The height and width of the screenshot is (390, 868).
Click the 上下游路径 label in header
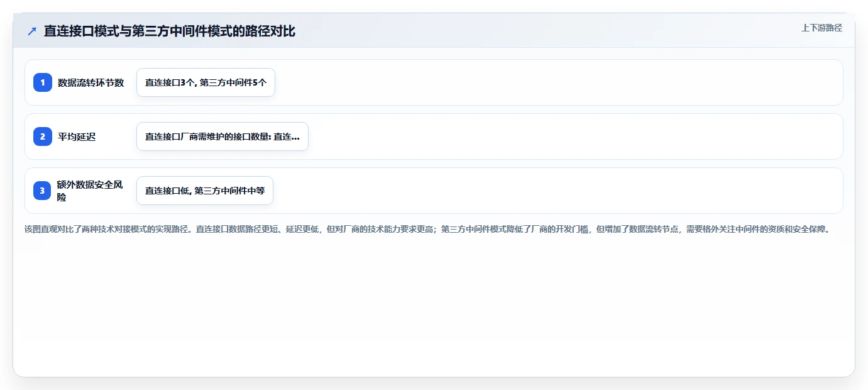click(821, 28)
